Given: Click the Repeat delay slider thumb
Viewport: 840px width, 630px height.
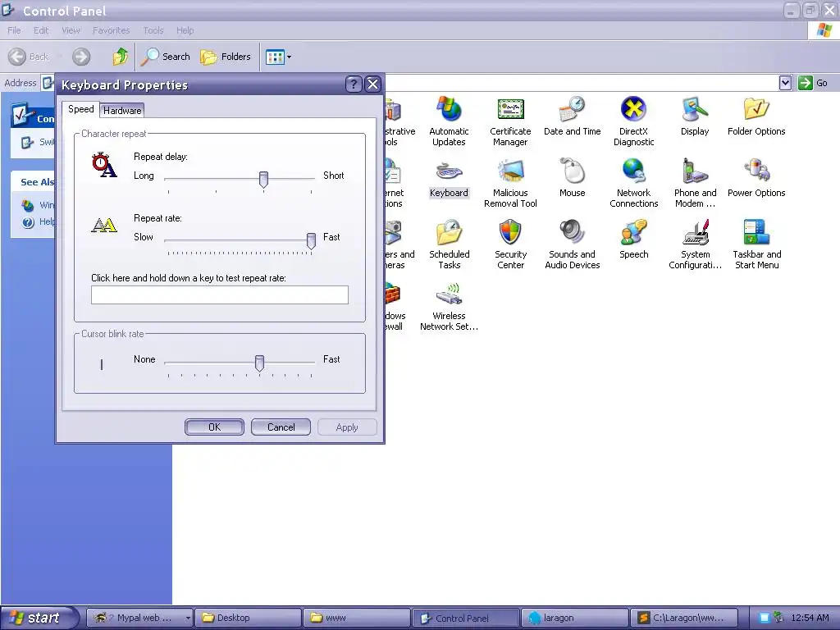Looking at the screenshot, I should [x=263, y=180].
